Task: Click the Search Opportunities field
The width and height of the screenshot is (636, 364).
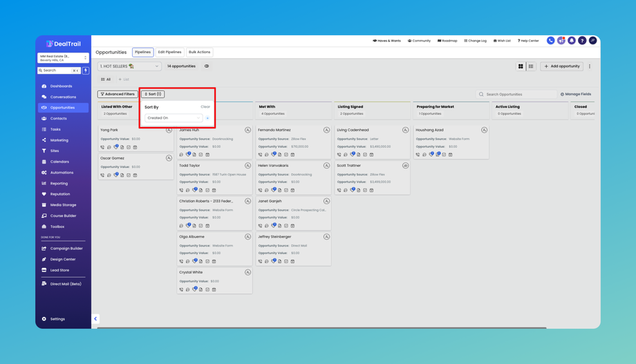Action: tap(516, 95)
